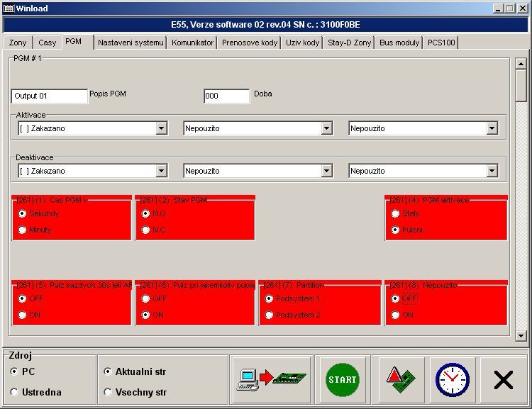Click the Popis PGM text field
The width and height of the screenshot is (532, 409).
[49, 96]
